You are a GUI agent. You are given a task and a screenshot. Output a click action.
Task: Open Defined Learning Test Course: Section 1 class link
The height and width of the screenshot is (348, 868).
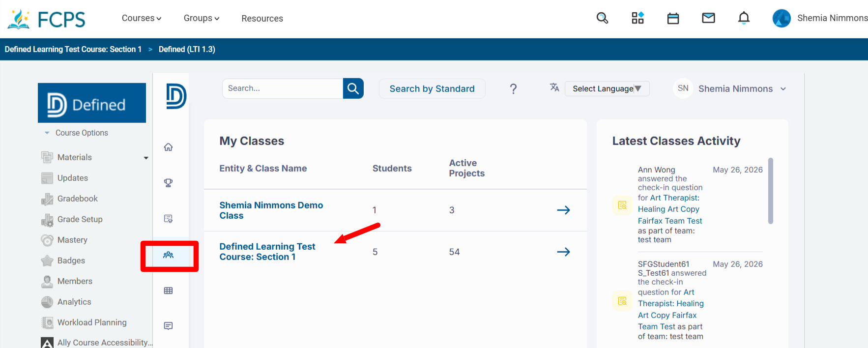pos(267,252)
